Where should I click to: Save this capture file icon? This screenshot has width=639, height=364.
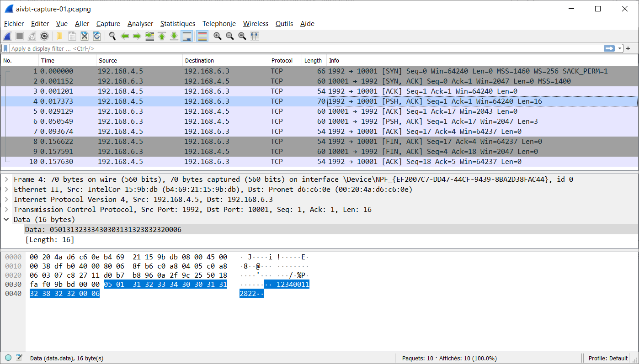pyautogui.click(x=72, y=36)
